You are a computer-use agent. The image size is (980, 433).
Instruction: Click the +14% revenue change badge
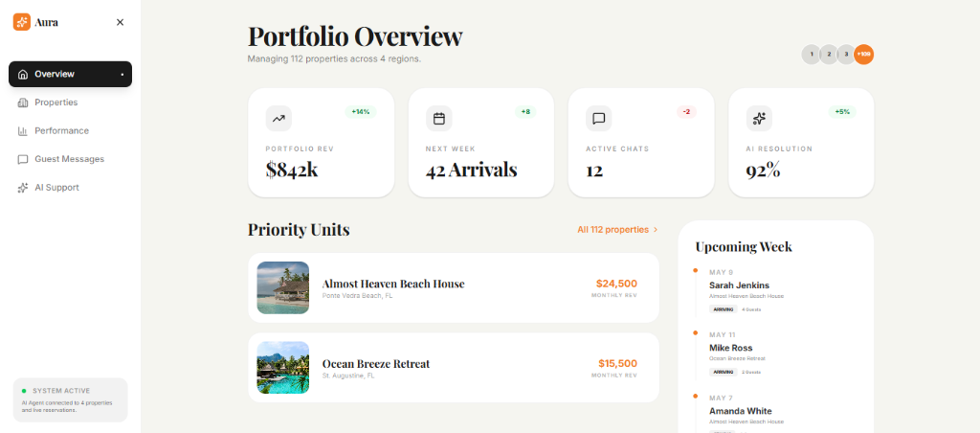click(x=361, y=112)
